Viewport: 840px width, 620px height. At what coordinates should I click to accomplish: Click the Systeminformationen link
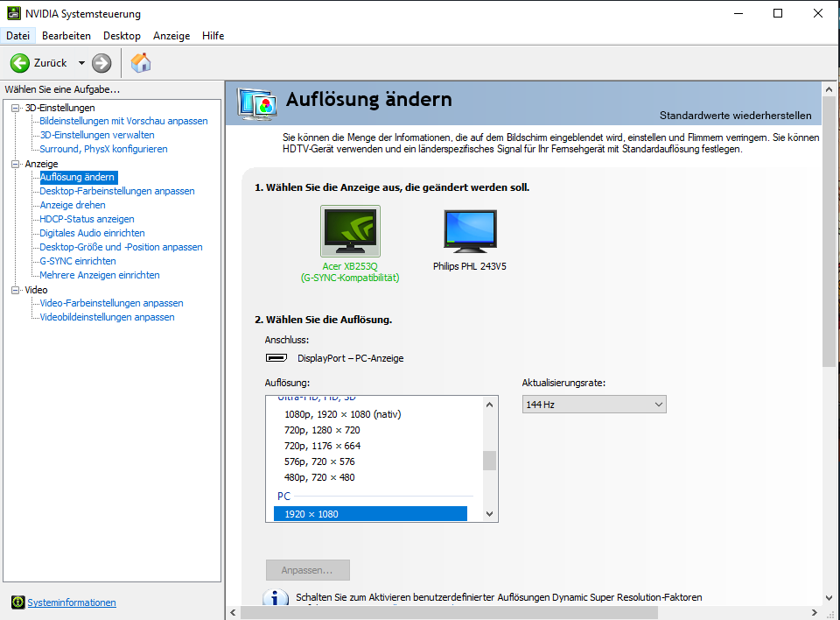point(72,602)
